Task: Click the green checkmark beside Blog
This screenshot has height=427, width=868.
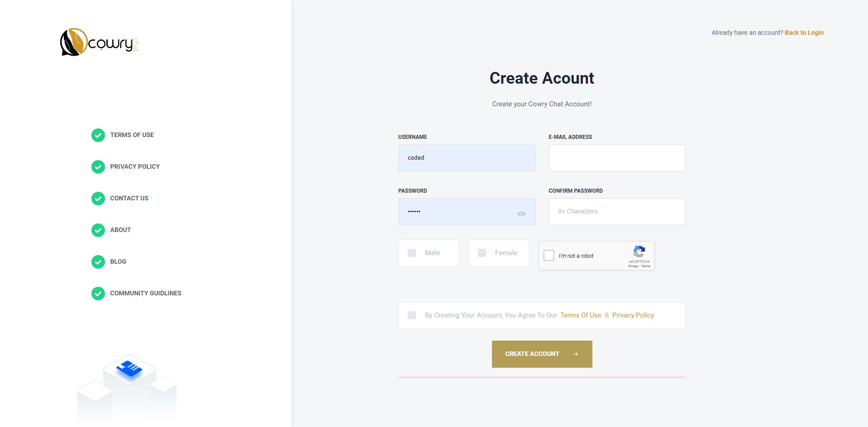Action: 98,262
